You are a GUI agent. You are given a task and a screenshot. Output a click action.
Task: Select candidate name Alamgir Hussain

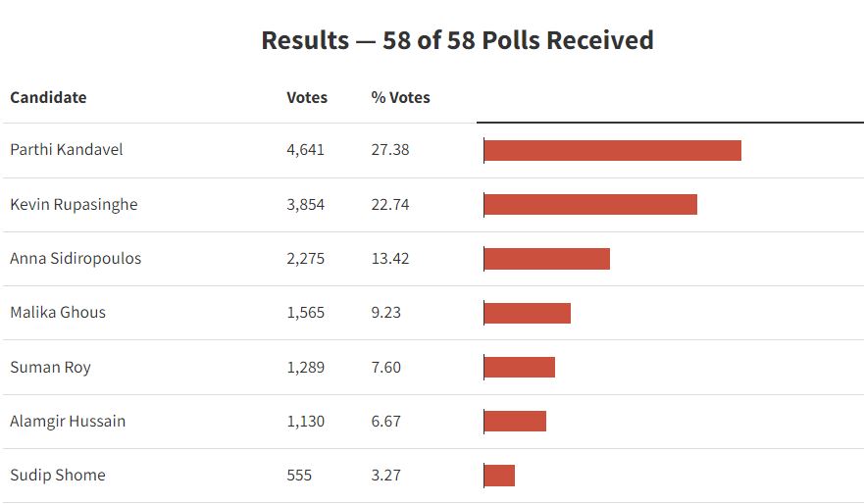click(68, 422)
